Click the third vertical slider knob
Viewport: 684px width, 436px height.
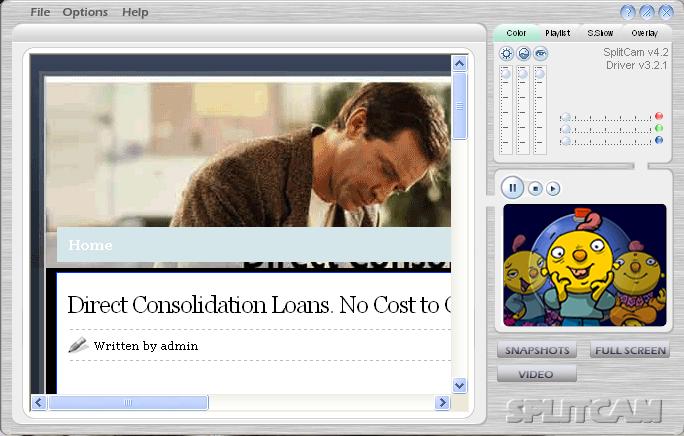click(x=540, y=74)
